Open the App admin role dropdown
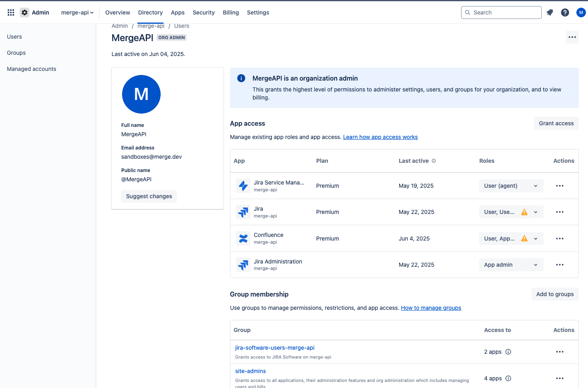 [x=511, y=264]
